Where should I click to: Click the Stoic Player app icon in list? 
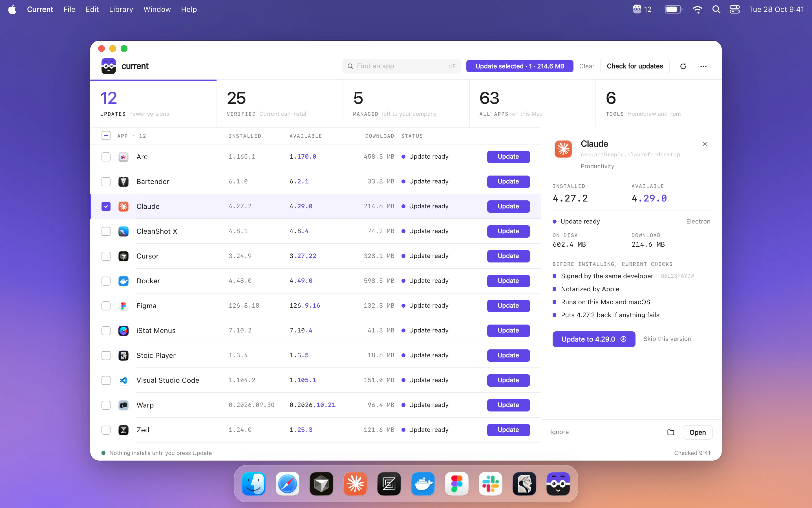click(x=123, y=356)
